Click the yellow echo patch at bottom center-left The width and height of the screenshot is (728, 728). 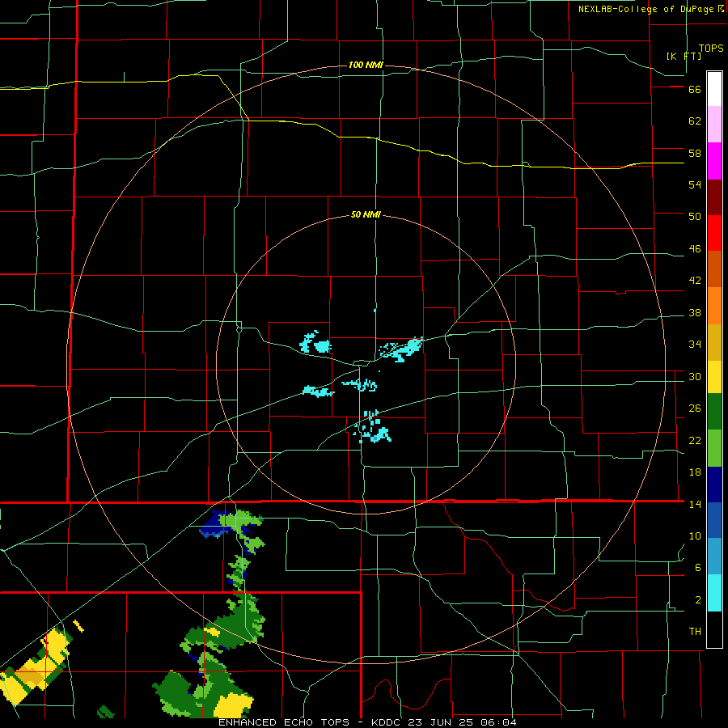pyautogui.click(x=233, y=705)
